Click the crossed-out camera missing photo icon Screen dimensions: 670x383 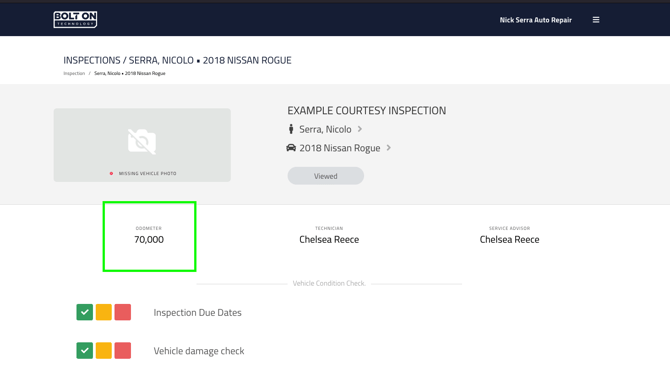(142, 141)
